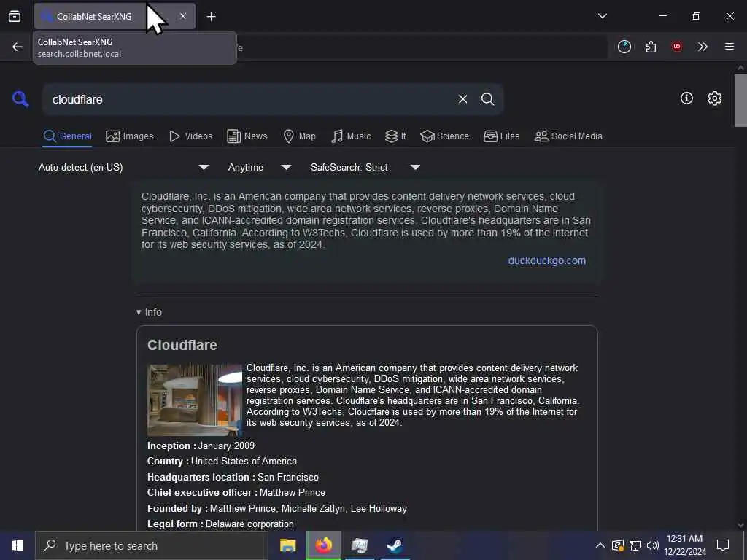Click the uBlock Origin icon
Viewport: 747px width, 560px height.
point(676,47)
